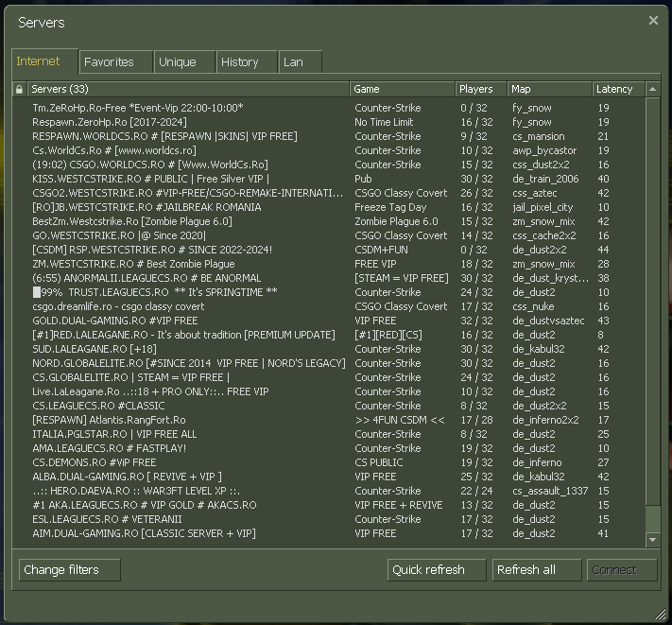The width and height of the screenshot is (672, 625).
Task: Select ANORMALII.LEAGUECS.RO # BE ANORMAL
Action: [x=329, y=278]
